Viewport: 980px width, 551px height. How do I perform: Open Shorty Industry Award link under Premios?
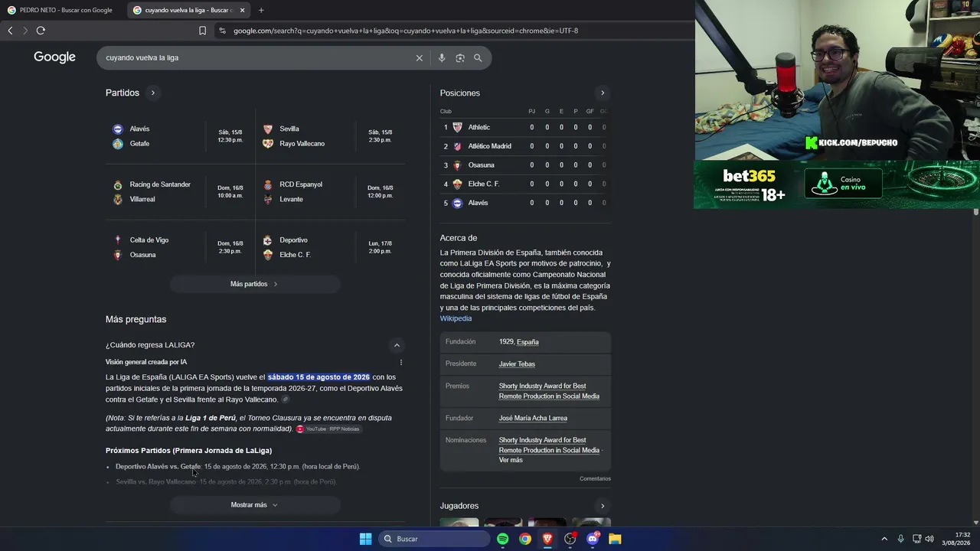(x=549, y=391)
